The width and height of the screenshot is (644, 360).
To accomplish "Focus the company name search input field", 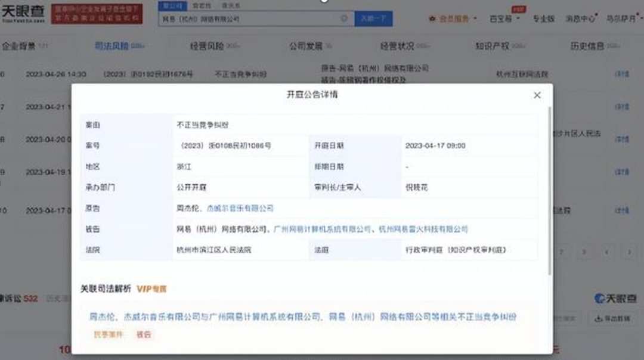I will click(x=250, y=19).
